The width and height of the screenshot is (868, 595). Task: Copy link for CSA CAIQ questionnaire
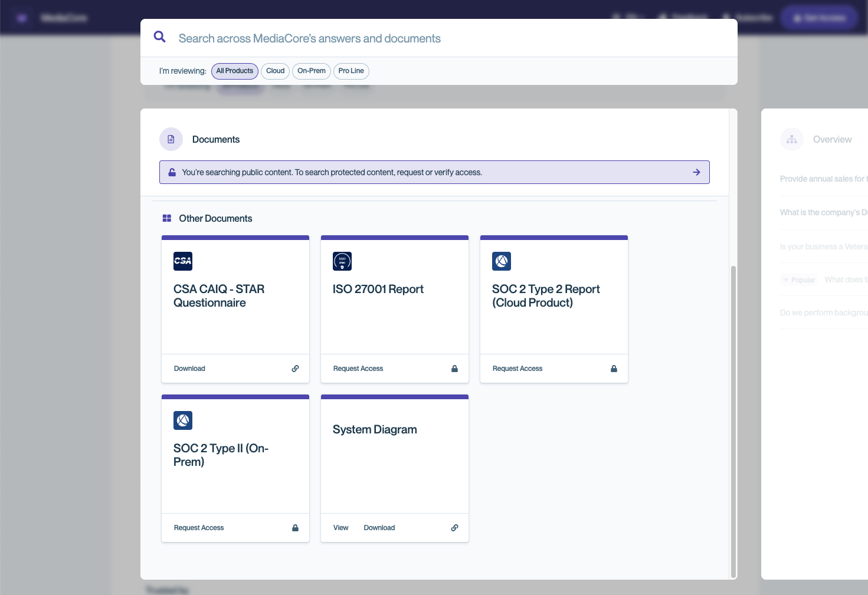[296, 369]
